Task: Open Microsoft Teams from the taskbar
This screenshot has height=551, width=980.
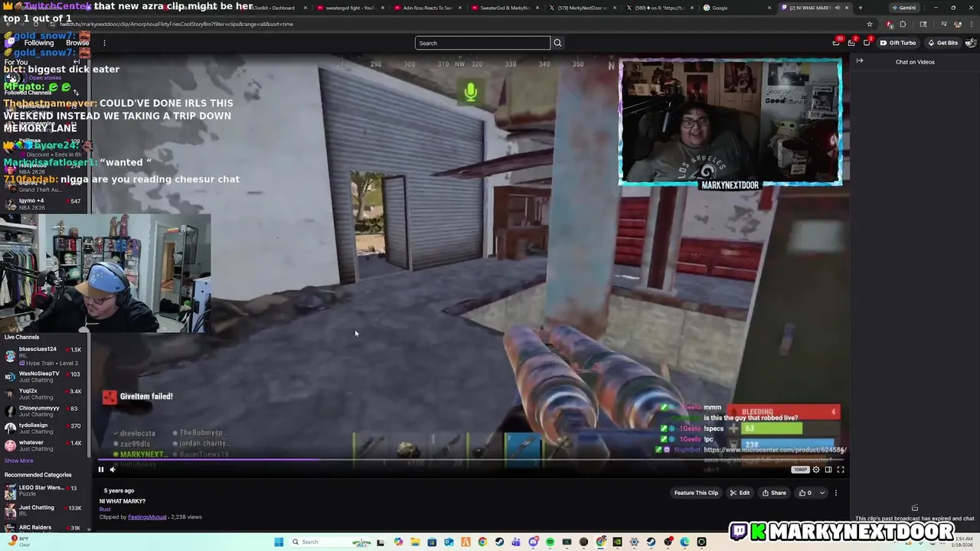Action: [x=516, y=542]
